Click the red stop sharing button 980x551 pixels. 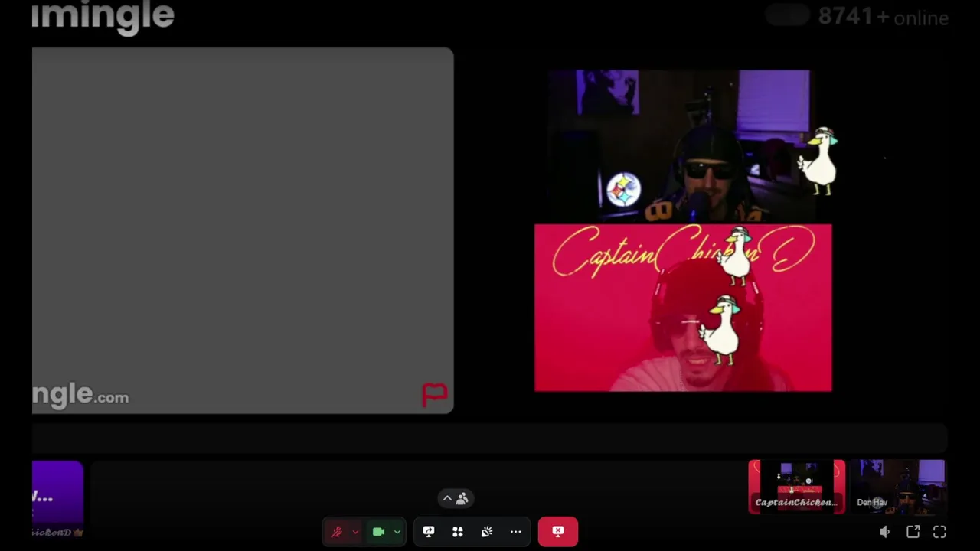click(x=558, y=532)
